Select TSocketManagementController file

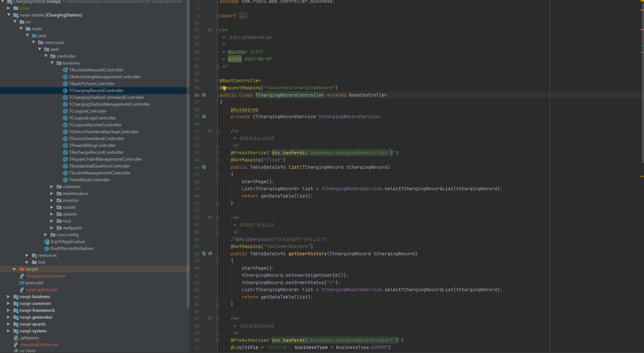point(100,173)
